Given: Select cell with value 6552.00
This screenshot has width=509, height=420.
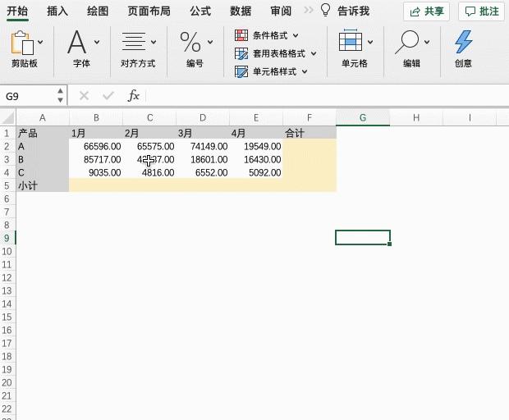Looking at the screenshot, I should (x=203, y=172).
